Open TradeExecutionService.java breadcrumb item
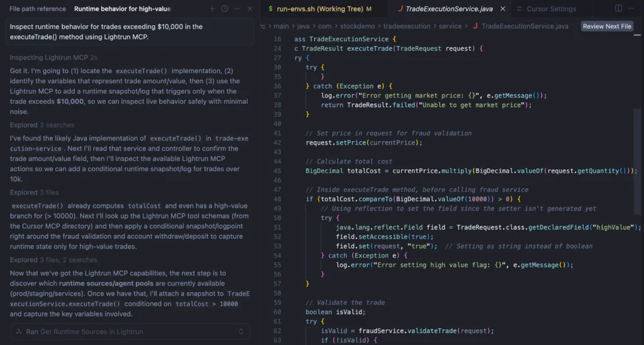Screen dimensions: 644x345 [x=525, y=26]
